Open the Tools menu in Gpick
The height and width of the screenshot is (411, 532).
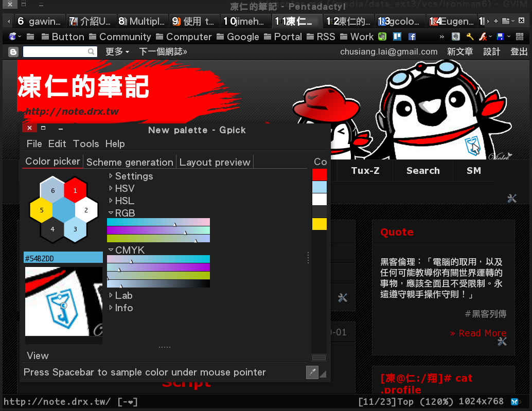click(x=86, y=144)
